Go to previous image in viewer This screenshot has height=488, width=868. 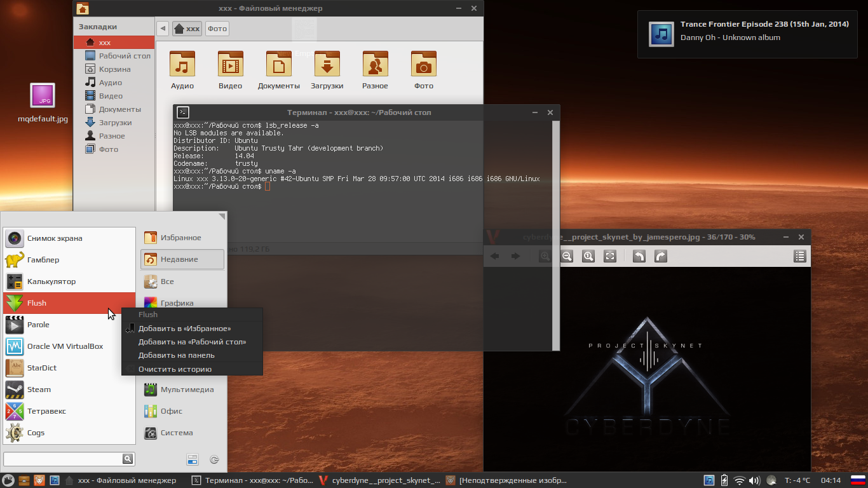point(494,256)
